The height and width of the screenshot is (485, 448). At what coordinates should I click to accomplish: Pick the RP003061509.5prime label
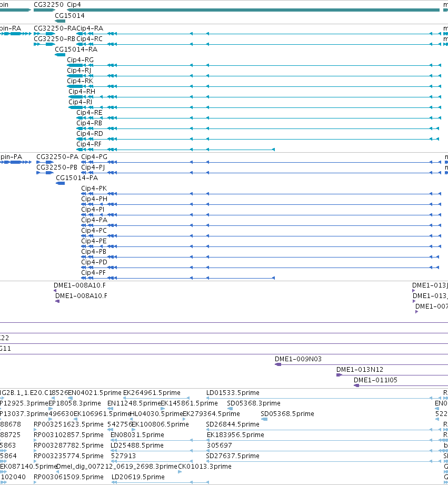(x=68, y=477)
